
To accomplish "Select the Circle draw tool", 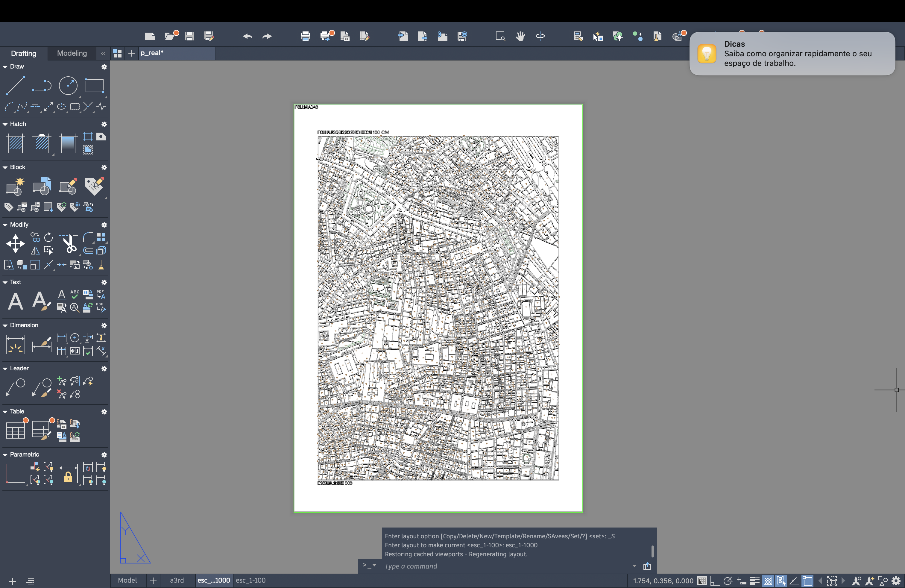I will (x=68, y=85).
